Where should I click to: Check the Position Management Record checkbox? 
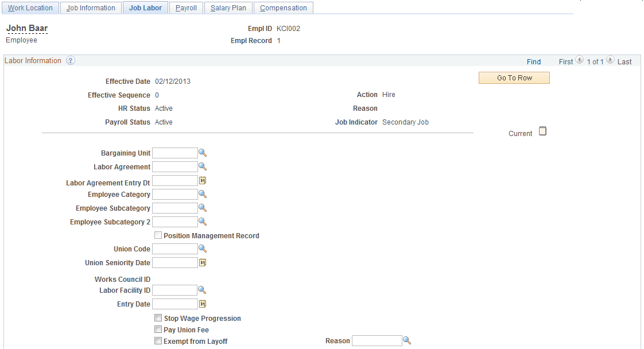pos(158,235)
